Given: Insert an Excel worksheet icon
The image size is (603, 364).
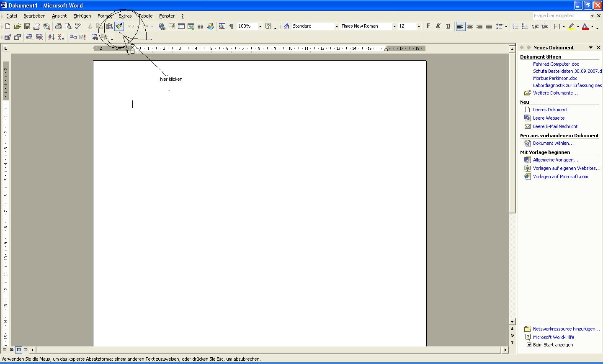Looking at the screenshot, I should pyautogui.click(x=191, y=26).
